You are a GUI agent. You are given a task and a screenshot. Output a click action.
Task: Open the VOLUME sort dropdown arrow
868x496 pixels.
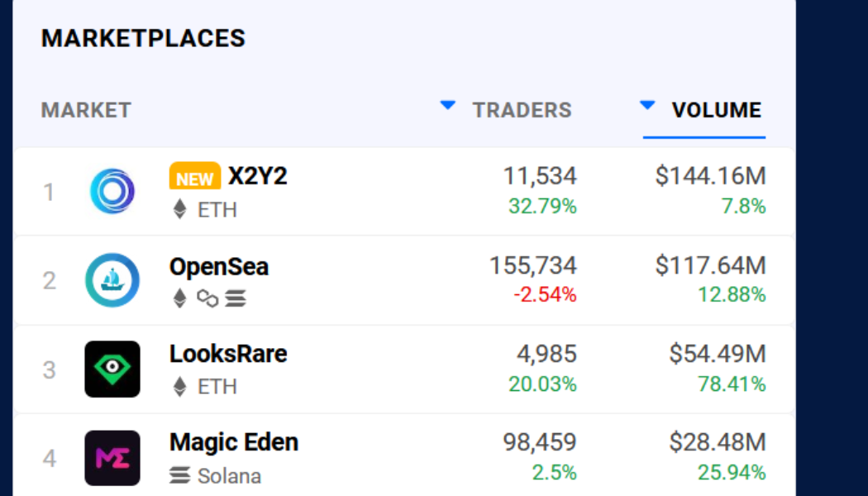[x=646, y=106]
